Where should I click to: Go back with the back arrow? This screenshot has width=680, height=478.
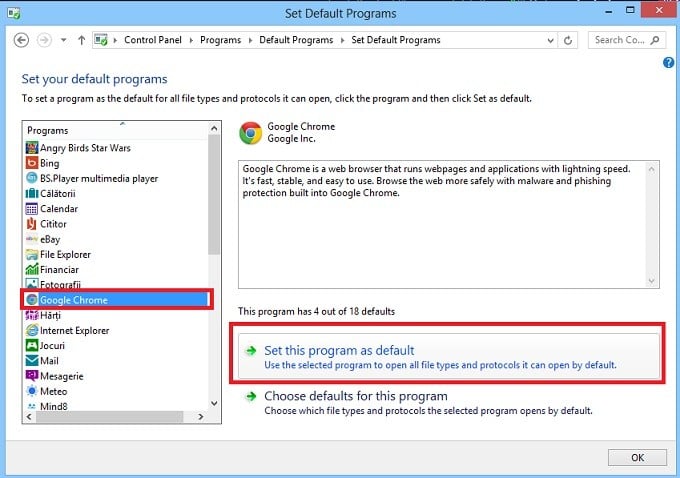coord(21,40)
